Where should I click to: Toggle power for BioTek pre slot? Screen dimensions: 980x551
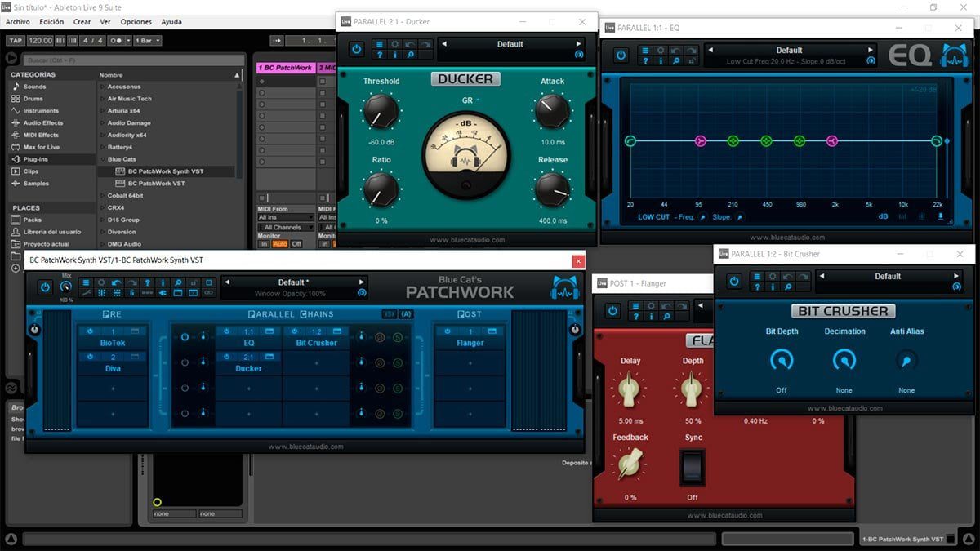(x=90, y=331)
